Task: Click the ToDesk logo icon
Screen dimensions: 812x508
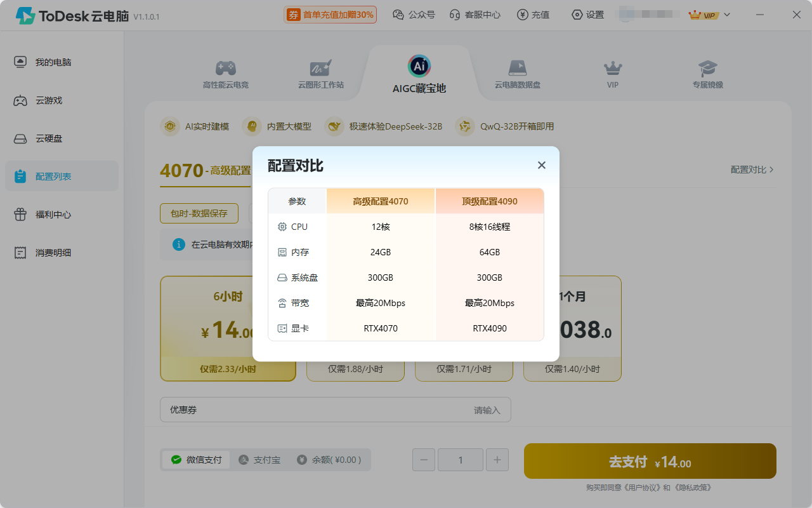Action: pyautogui.click(x=25, y=16)
